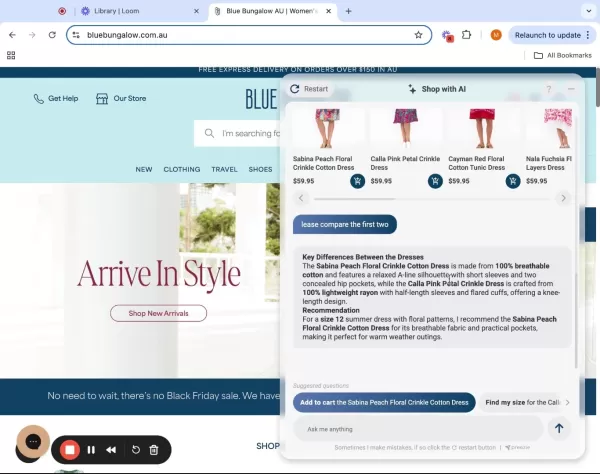Click the Our Store shop icon
The height and width of the screenshot is (474, 600).
click(x=102, y=99)
